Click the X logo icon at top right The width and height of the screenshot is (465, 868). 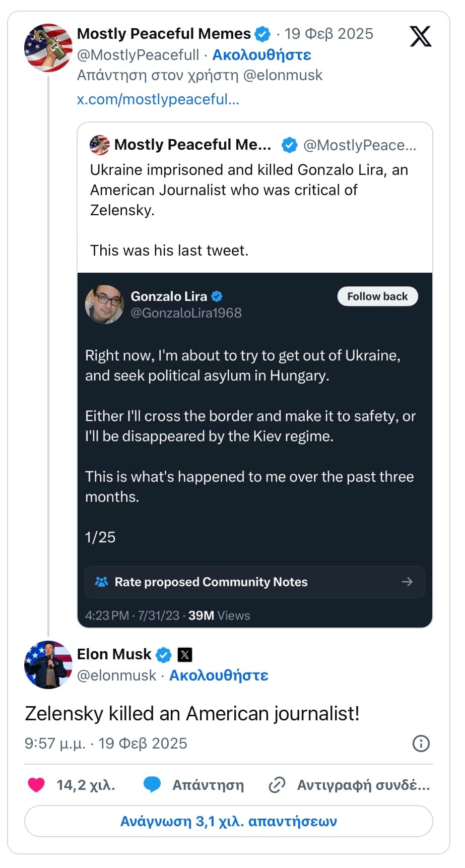pyautogui.click(x=420, y=36)
